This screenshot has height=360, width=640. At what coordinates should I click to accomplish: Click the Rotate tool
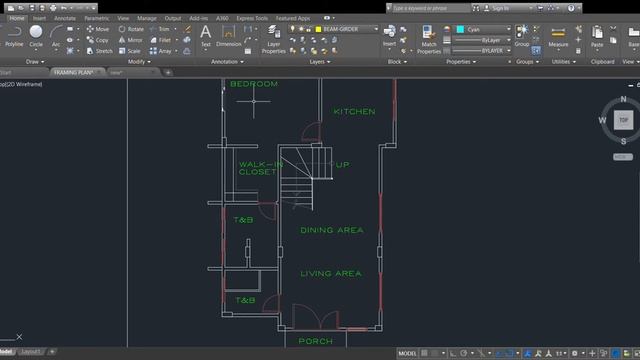coord(131,29)
